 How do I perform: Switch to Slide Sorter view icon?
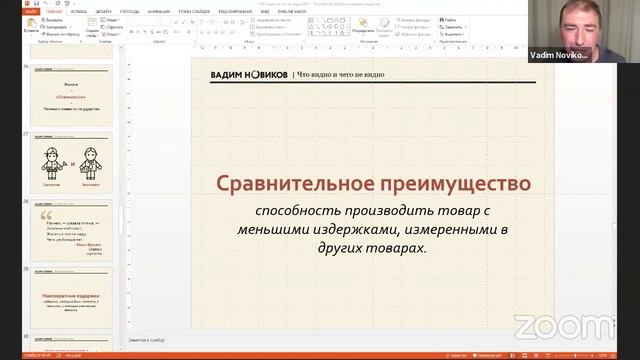coord(524,356)
